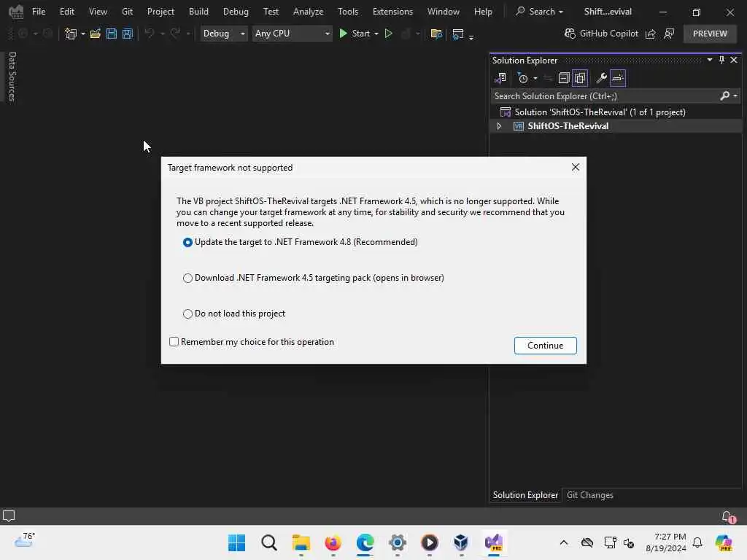Open the Project menu
The height and width of the screenshot is (560, 747).
[x=160, y=12]
